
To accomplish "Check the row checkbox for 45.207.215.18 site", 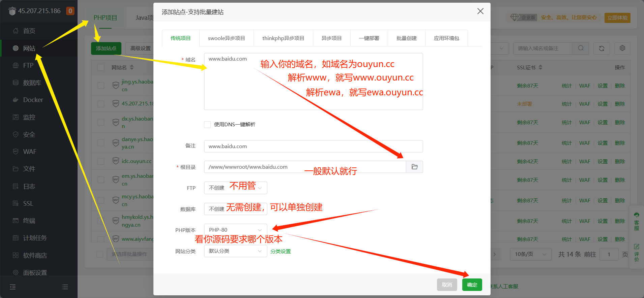I will [101, 104].
